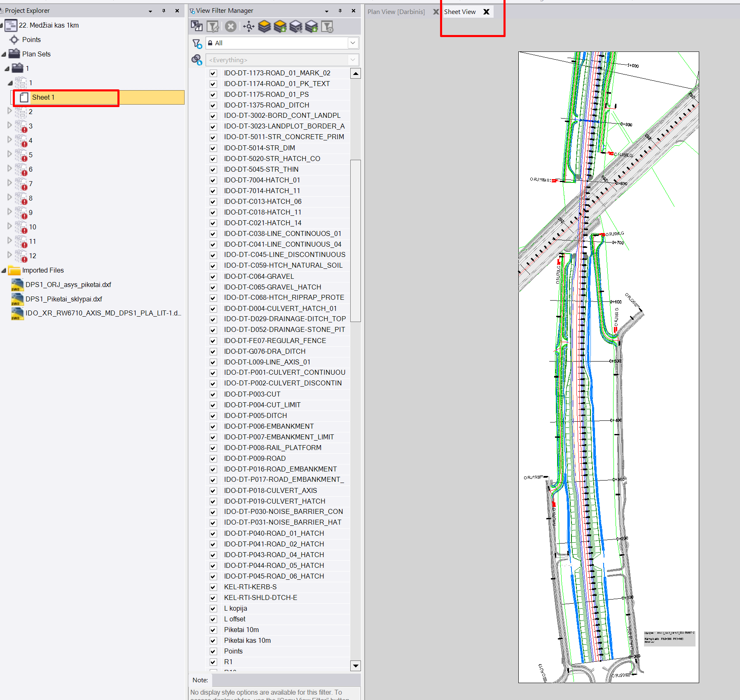Click the selection set circles icon
This screenshot has width=740, height=700.
pos(197,60)
